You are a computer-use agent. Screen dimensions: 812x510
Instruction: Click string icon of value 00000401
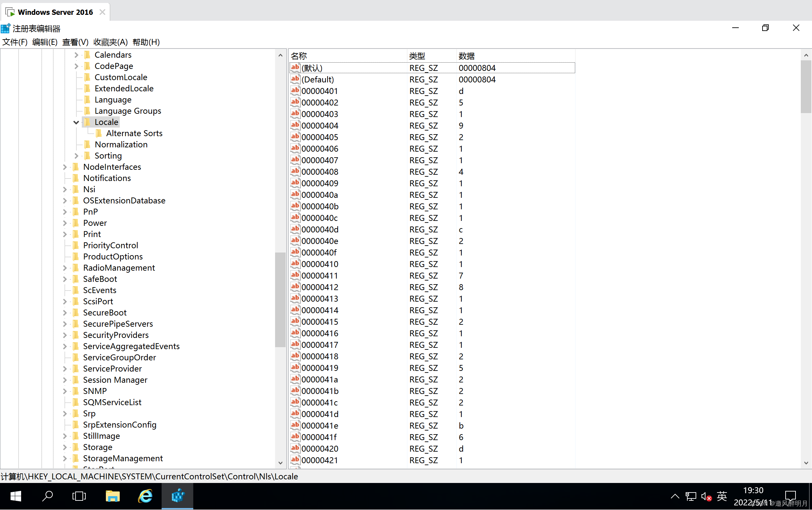pos(295,91)
